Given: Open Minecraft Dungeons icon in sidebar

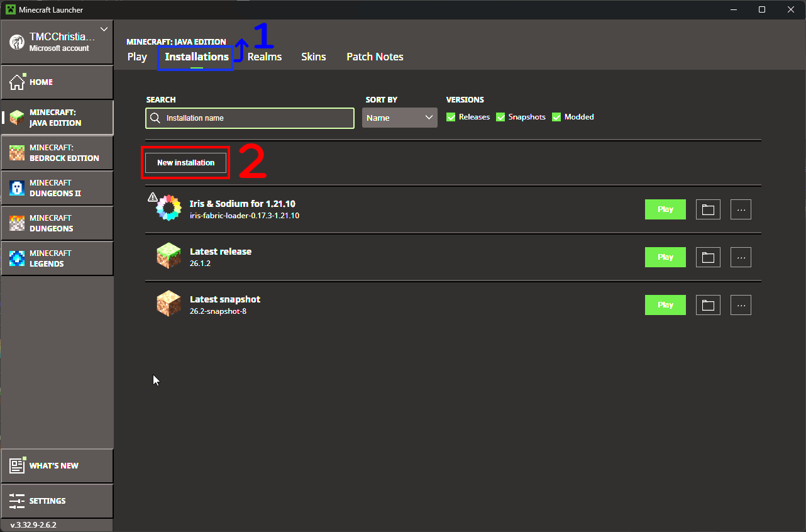Looking at the screenshot, I should click(17, 223).
